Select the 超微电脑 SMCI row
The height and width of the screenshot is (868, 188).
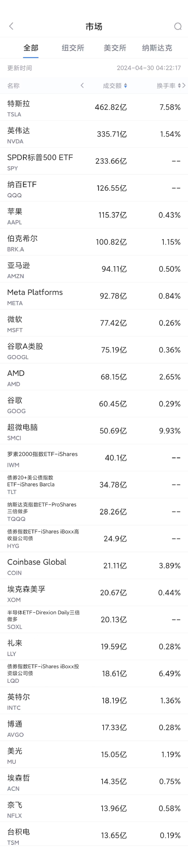(x=94, y=431)
